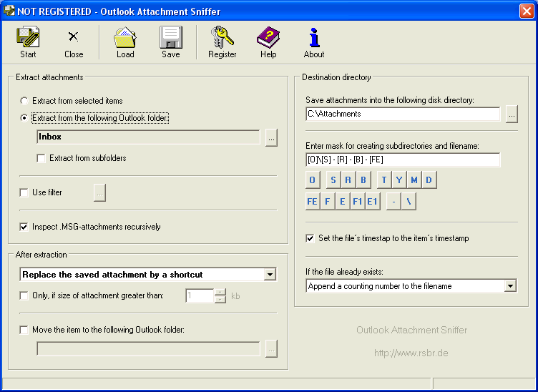Viewport: 538px width, 392px height.
Task: Browse for destination directory next to C:\Attachments
Action: click(512, 114)
